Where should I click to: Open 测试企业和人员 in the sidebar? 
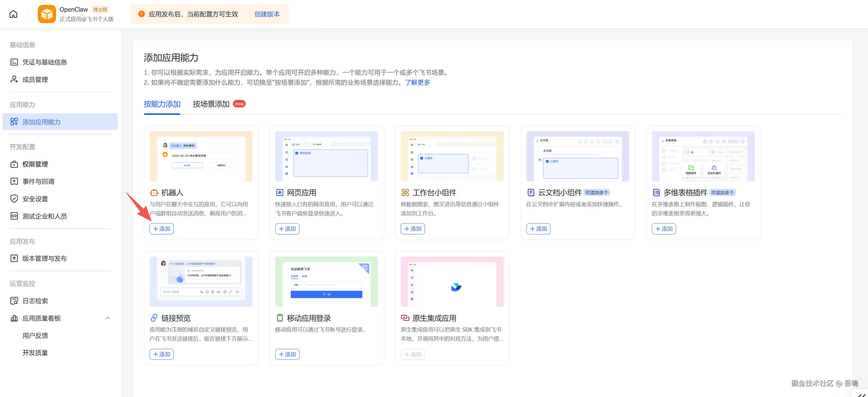(x=44, y=216)
